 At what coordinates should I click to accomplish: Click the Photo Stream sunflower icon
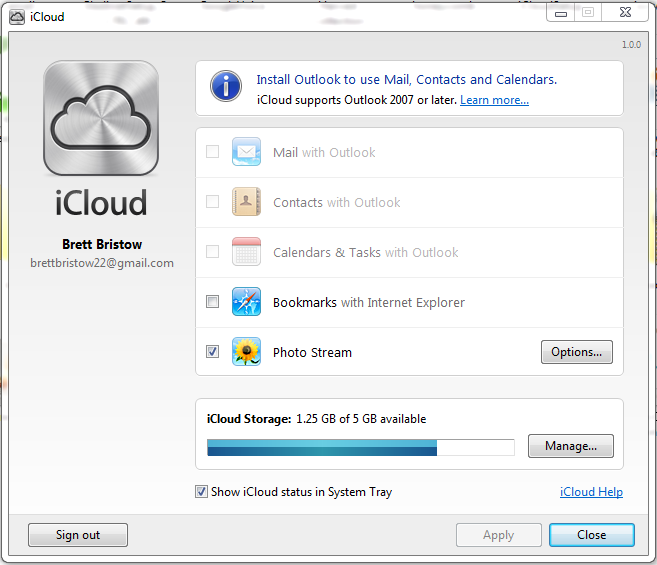(246, 351)
